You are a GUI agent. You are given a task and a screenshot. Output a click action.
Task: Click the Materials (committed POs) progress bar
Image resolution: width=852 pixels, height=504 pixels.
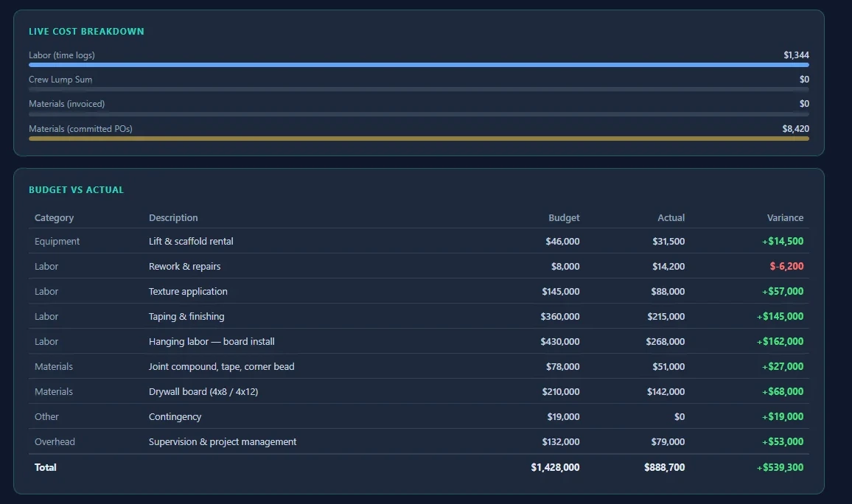click(419, 139)
